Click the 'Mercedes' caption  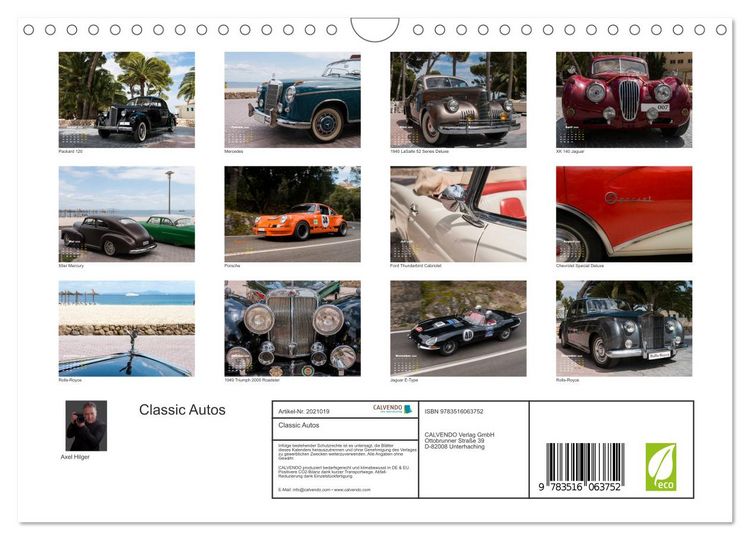tap(234, 151)
